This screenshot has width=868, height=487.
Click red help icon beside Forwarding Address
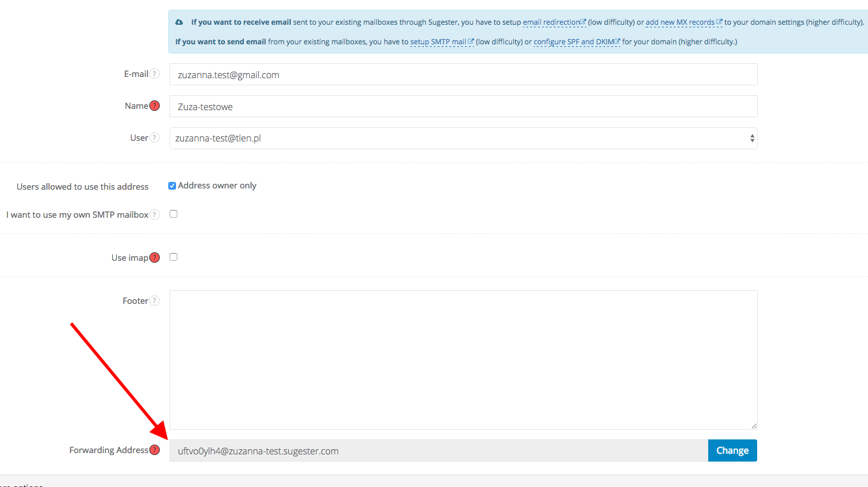click(155, 450)
